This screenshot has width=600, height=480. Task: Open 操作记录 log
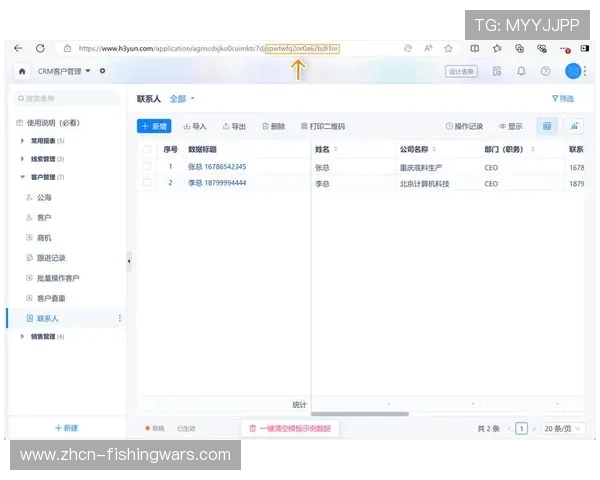click(x=464, y=126)
